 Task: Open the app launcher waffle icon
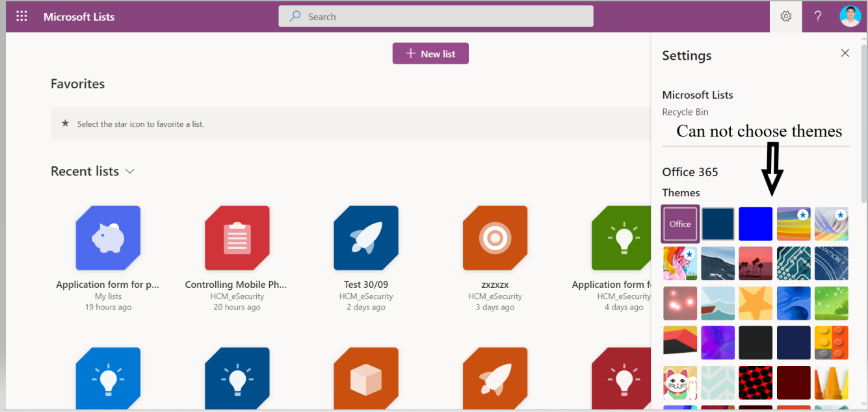coord(21,17)
